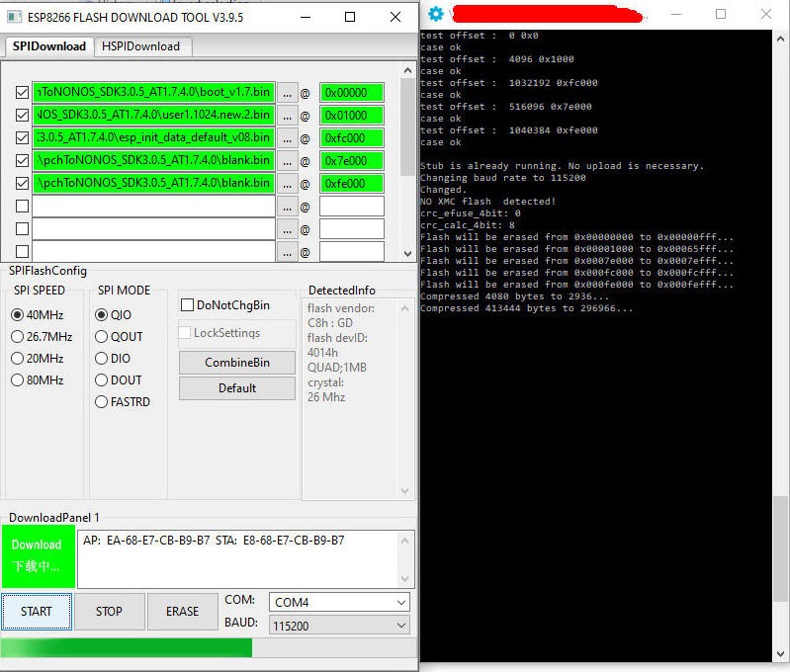Uncheck the user1.1024.new.2.bin checkbox

[x=22, y=115]
